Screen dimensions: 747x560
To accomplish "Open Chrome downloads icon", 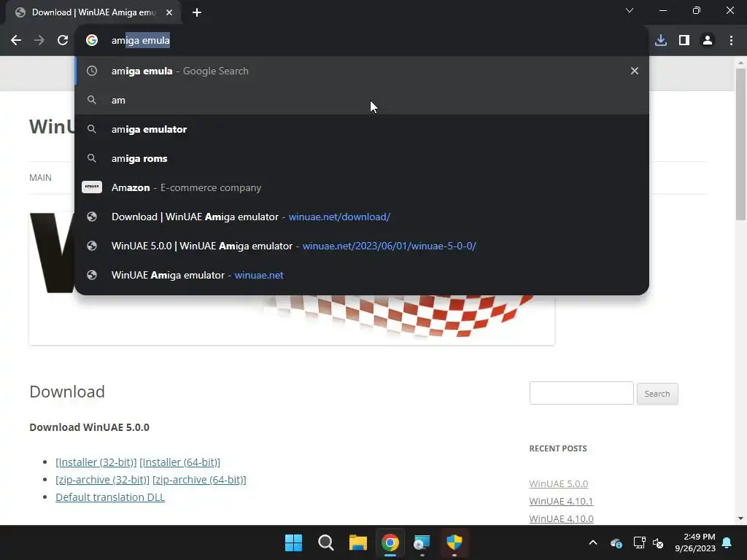I will (x=661, y=41).
